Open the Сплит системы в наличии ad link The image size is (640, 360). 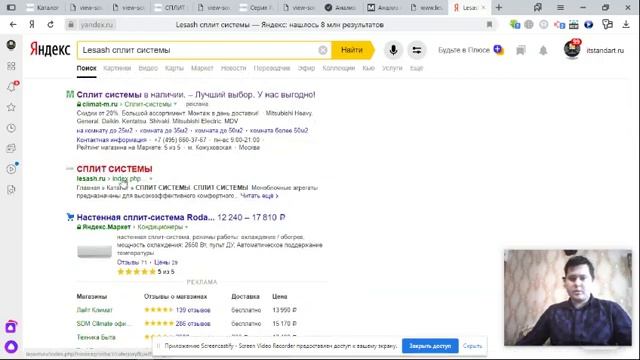click(x=196, y=95)
